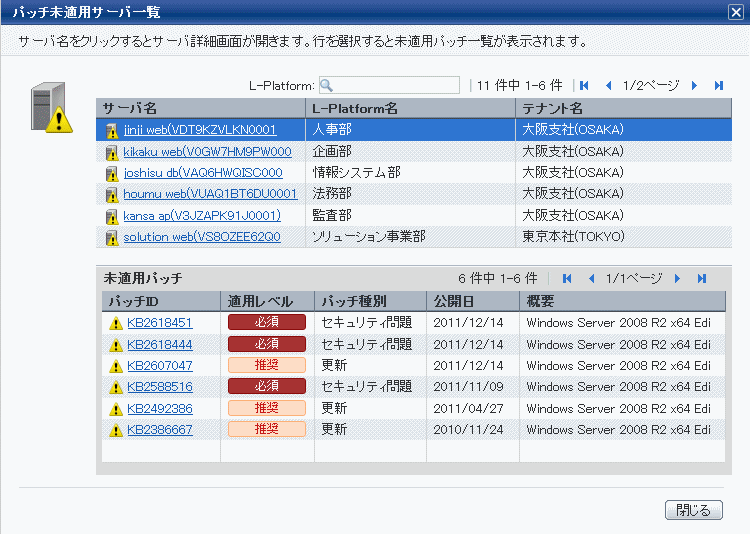750x534 pixels.
Task: Open houmu_web server details link
Action: (x=210, y=194)
